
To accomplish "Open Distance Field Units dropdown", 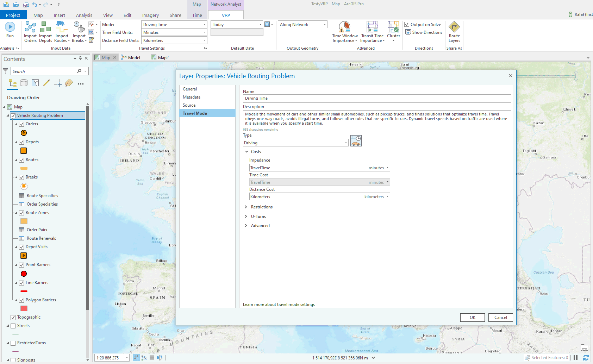I will point(174,40).
